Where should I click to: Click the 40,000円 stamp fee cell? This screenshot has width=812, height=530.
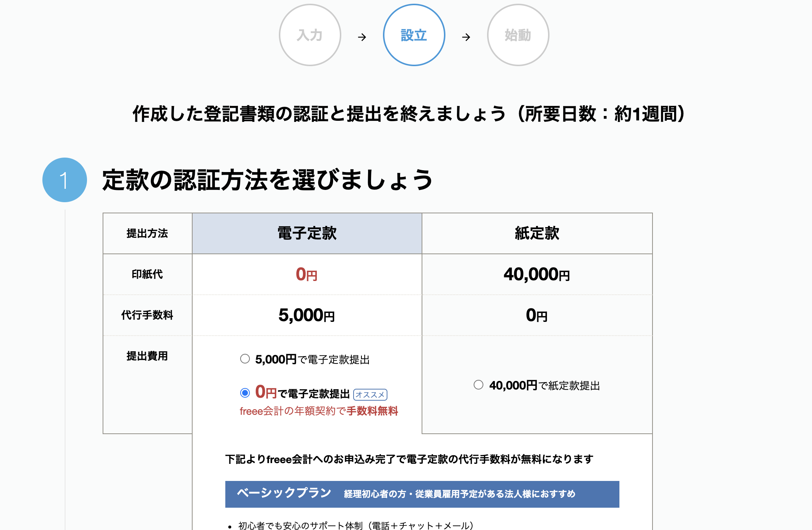coord(536,275)
